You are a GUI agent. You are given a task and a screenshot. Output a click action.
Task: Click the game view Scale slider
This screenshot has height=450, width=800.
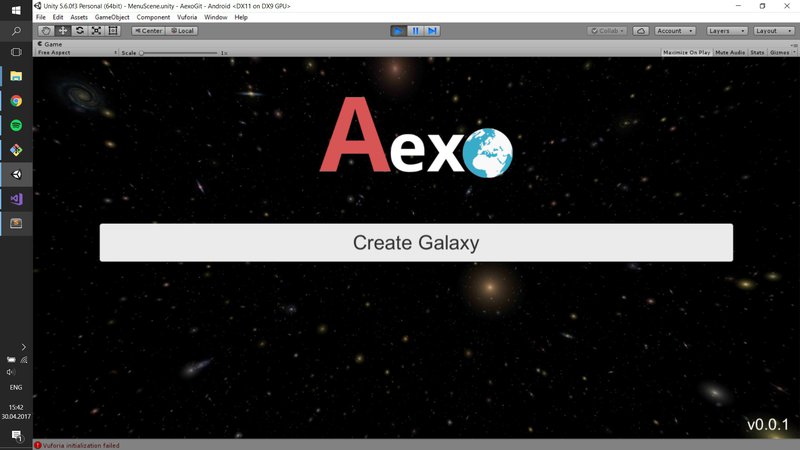click(180, 52)
